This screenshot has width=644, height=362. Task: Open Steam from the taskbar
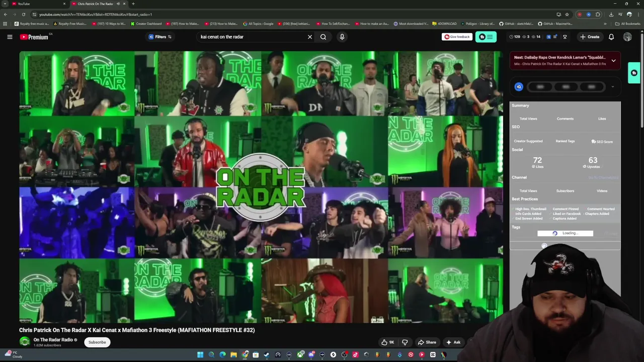[x=267, y=355]
